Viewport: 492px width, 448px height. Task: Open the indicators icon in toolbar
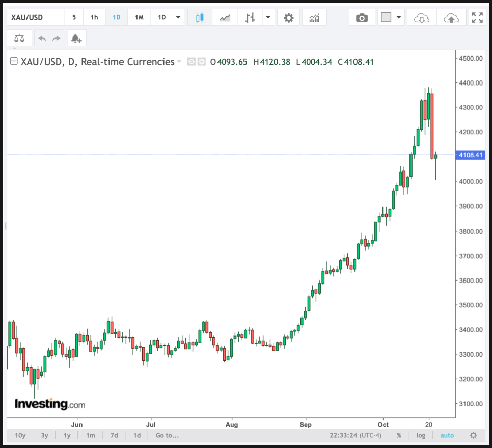coord(314,18)
